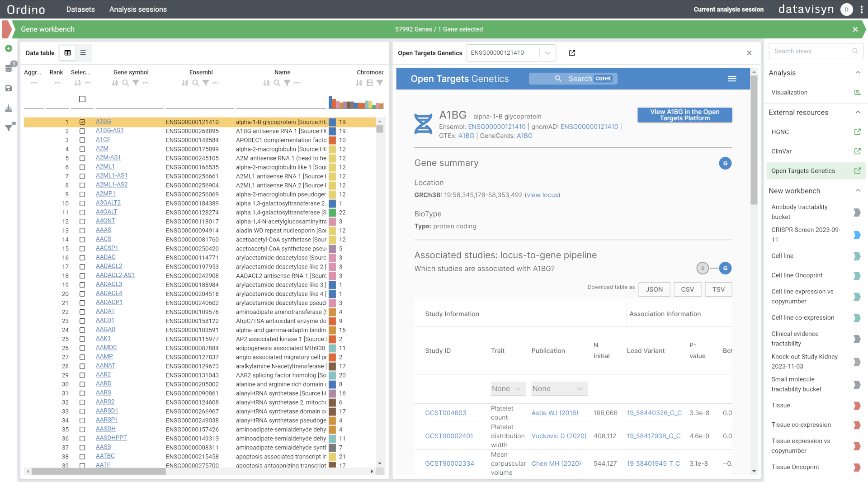Collapse the External resources section
This screenshot has width=868, height=482.
858,112
